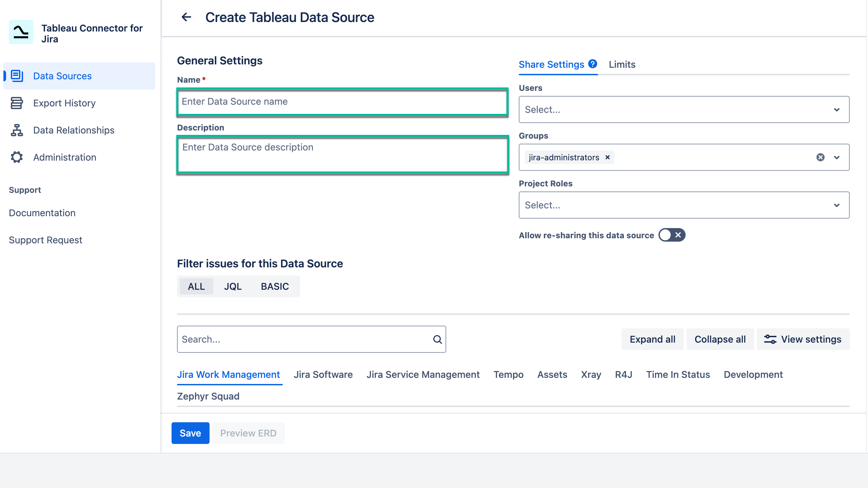Switch to the Limits tab
868x488 pixels.
point(622,64)
